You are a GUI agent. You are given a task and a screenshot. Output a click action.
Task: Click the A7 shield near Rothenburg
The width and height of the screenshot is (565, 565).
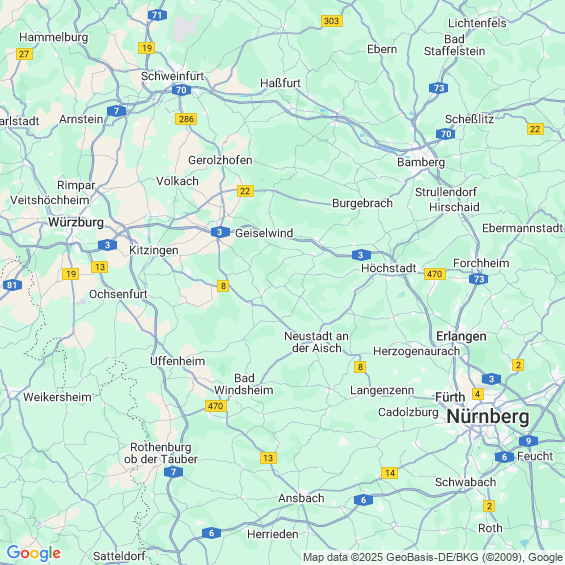pos(173,472)
